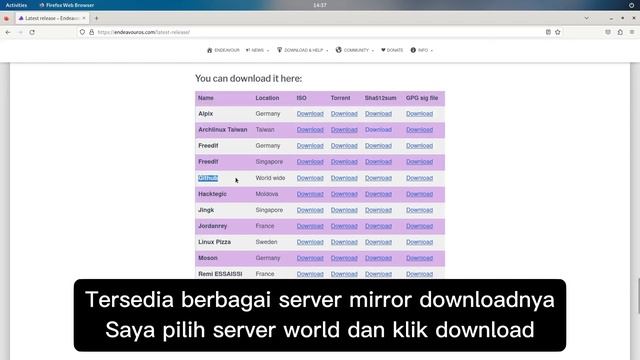
Task: Click the Linux Pizza name cell
Action: click(214, 242)
